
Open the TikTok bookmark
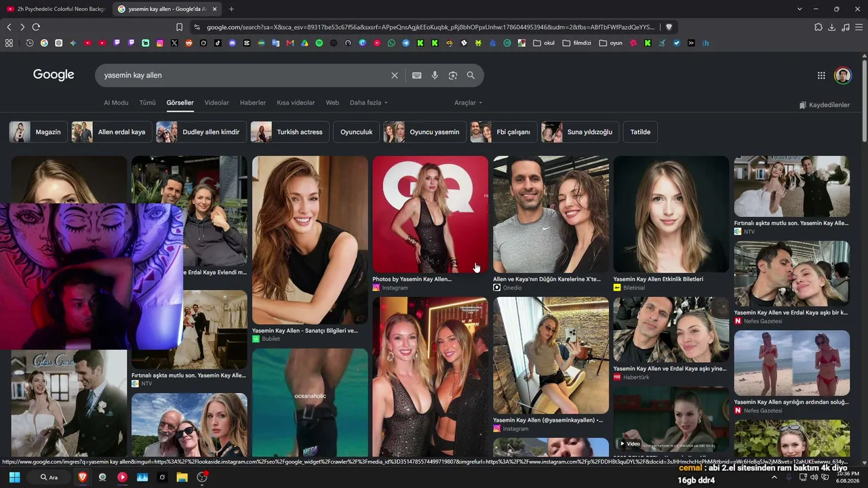tap(218, 43)
